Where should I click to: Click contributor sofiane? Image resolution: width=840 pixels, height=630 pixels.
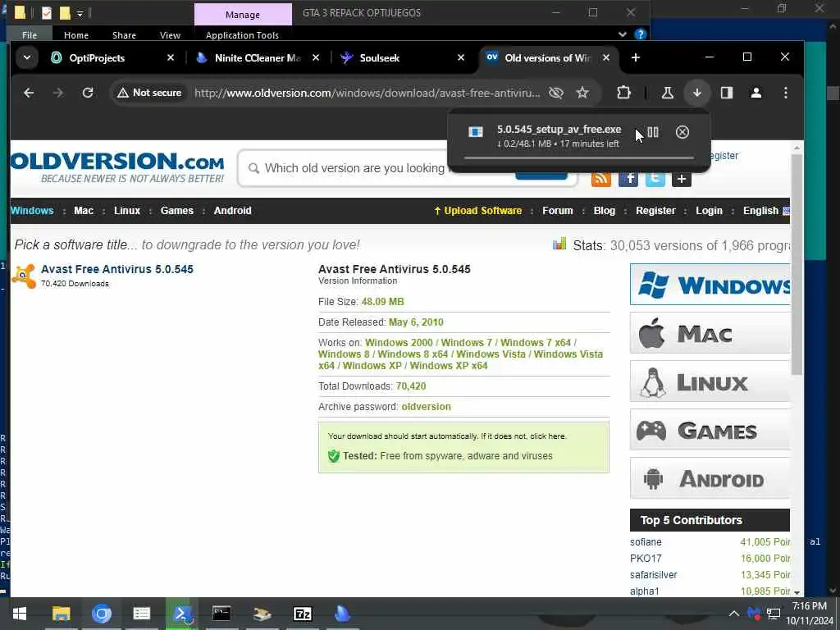coord(646,542)
